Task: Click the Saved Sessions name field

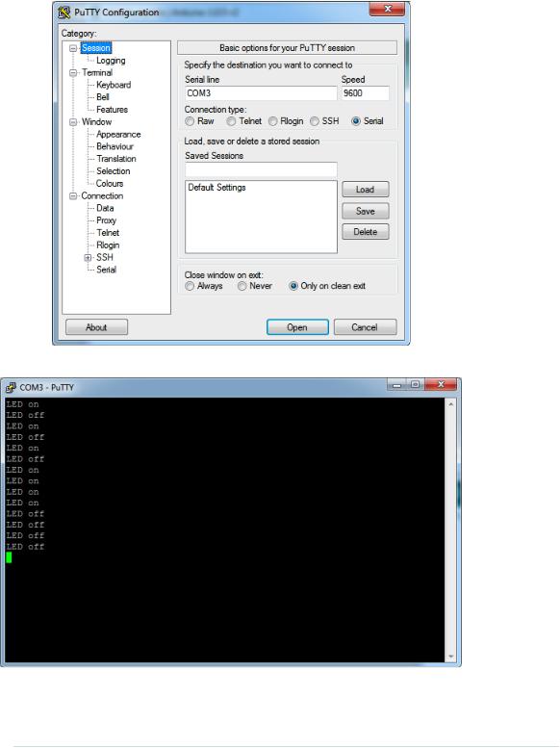Action: 261,169
